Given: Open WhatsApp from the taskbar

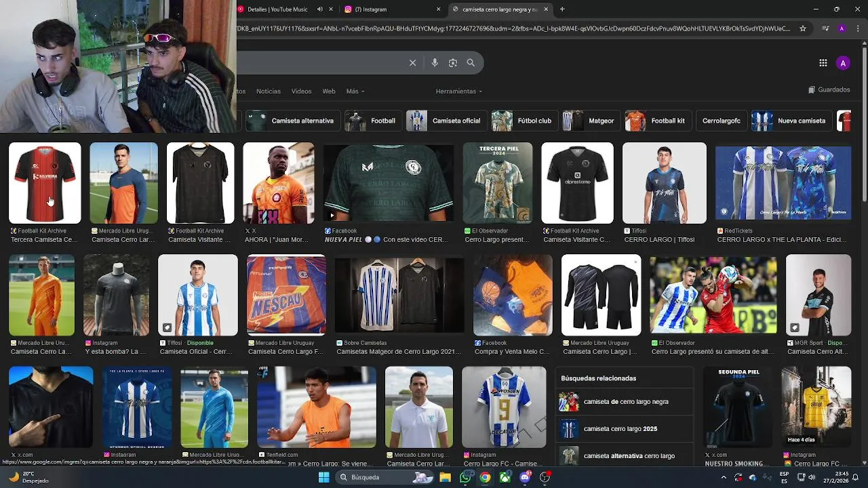Looking at the screenshot, I should click(x=465, y=477).
